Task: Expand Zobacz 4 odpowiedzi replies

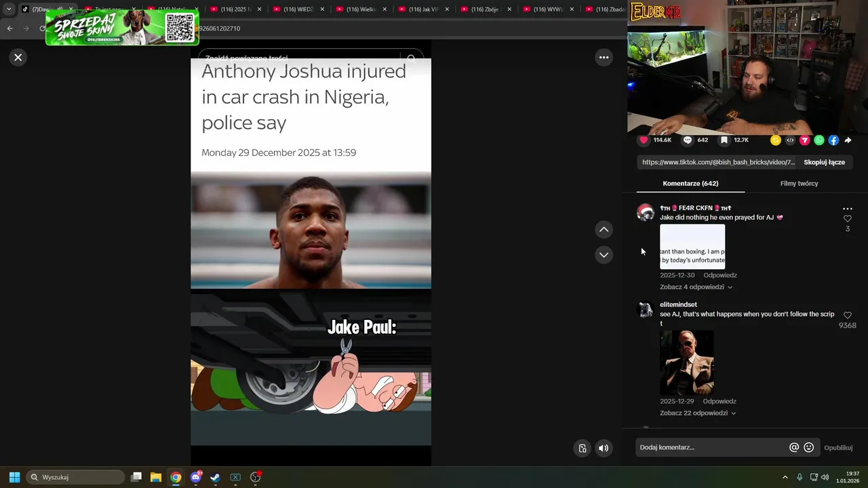Action: point(696,287)
